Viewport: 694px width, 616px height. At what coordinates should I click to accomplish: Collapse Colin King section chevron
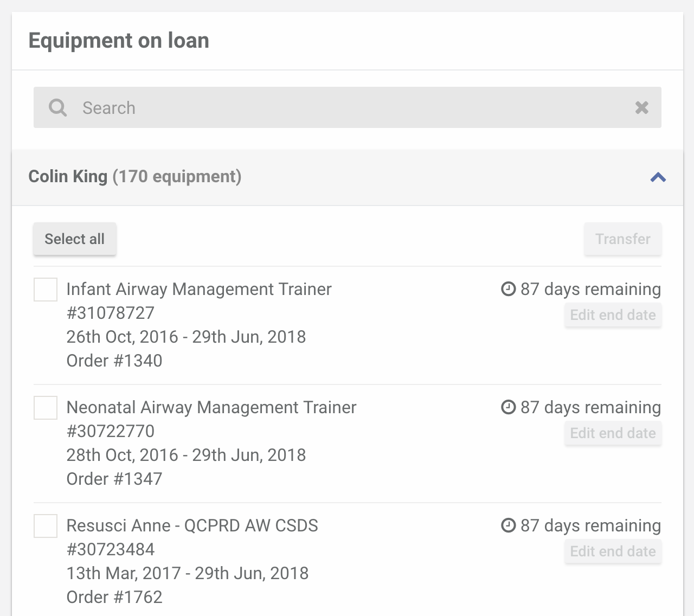(658, 177)
